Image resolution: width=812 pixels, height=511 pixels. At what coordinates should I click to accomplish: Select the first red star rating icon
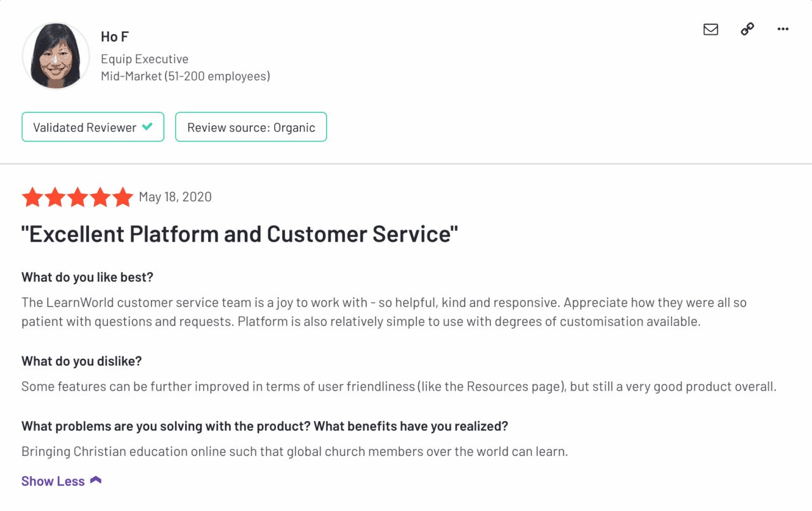coord(33,197)
